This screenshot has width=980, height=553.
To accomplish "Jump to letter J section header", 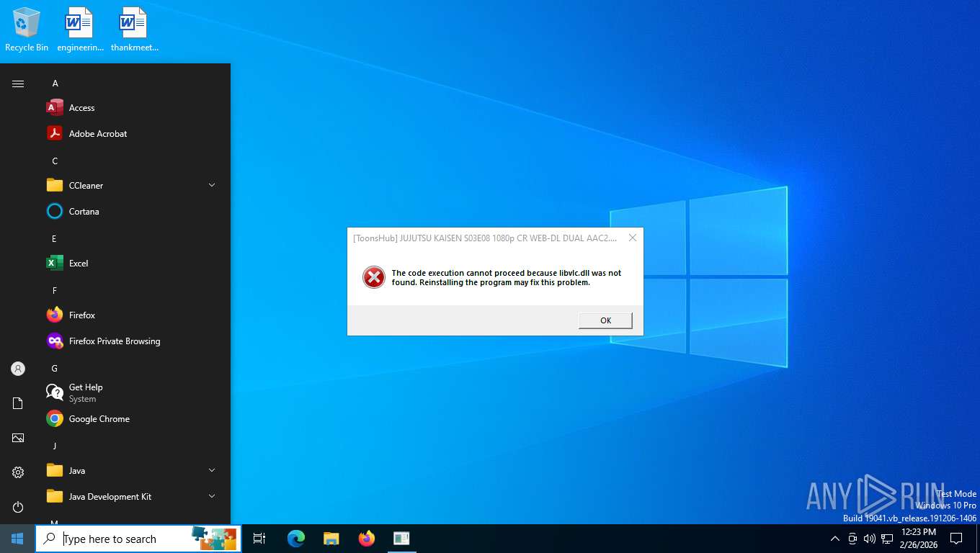I will 54,446.
